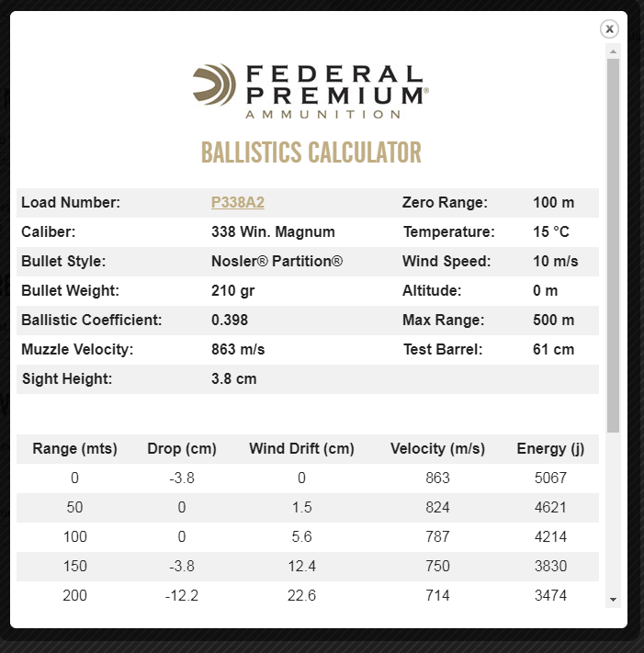The width and height of the screenshot is (644, 653).
Task: Select the Range (mts) column header
Action: coord(74,449)
